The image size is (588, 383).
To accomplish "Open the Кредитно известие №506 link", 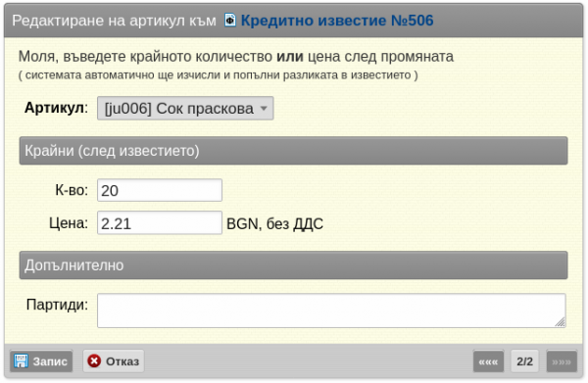I will [x=337, y=21].
